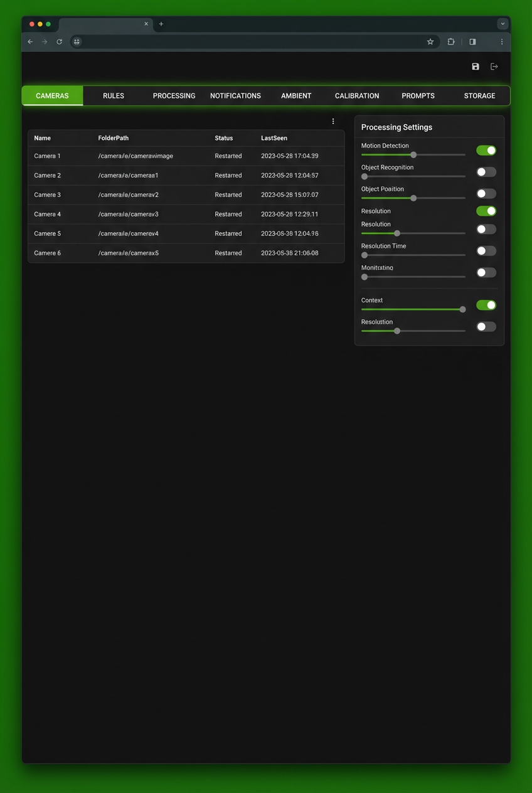Disable the Motion Detection toggle
This screenshot has height=793, width=532.
pos(486,151)
